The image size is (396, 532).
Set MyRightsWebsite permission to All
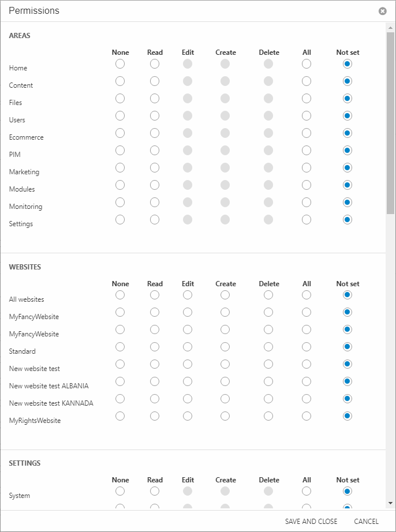click(x=307, y=417)
